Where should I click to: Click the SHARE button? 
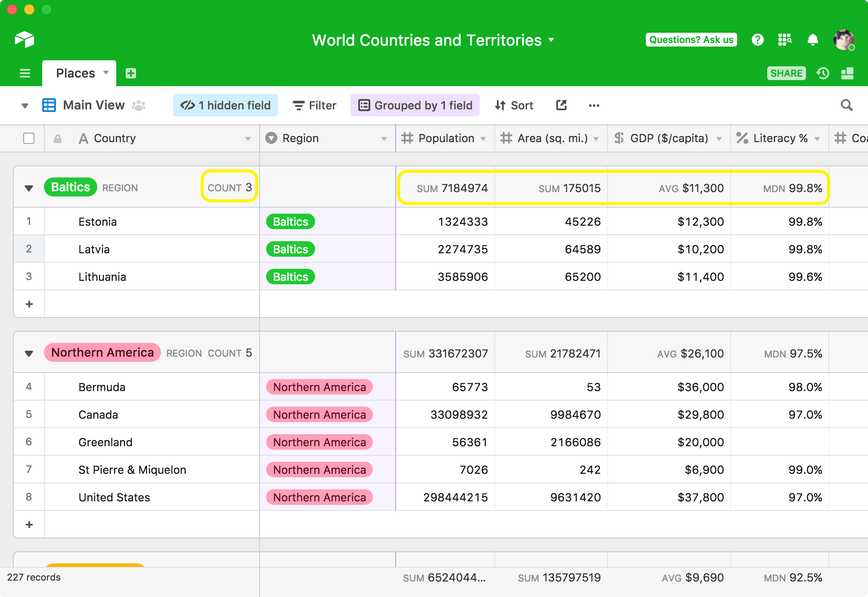pyautogui.click(x=786, y=73)
